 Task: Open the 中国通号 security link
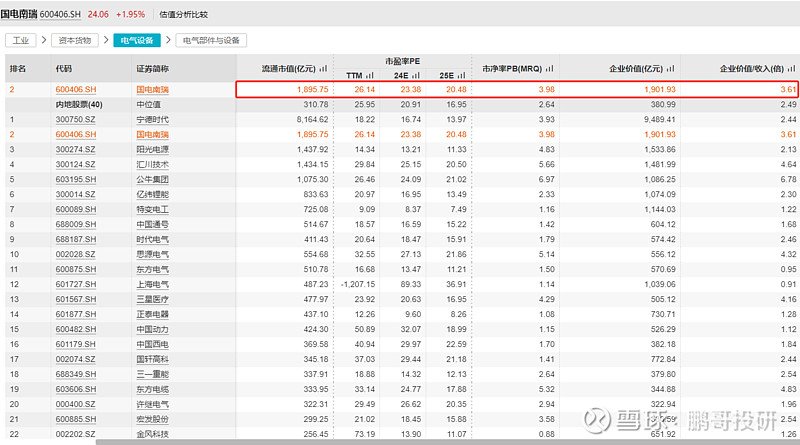pyautogui.click(x=153, y=225)
